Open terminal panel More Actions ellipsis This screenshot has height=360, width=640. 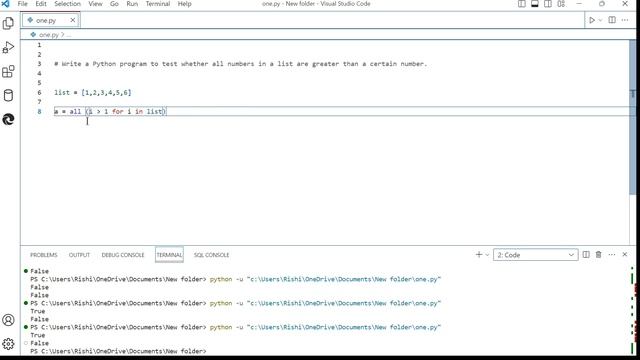pyautogui.click(x=611, y=255)
